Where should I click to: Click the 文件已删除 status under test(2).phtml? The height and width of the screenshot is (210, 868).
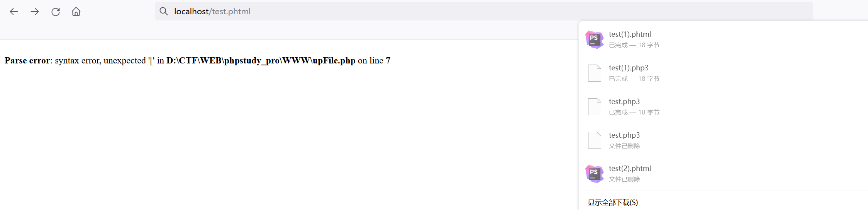pos(624,179)
